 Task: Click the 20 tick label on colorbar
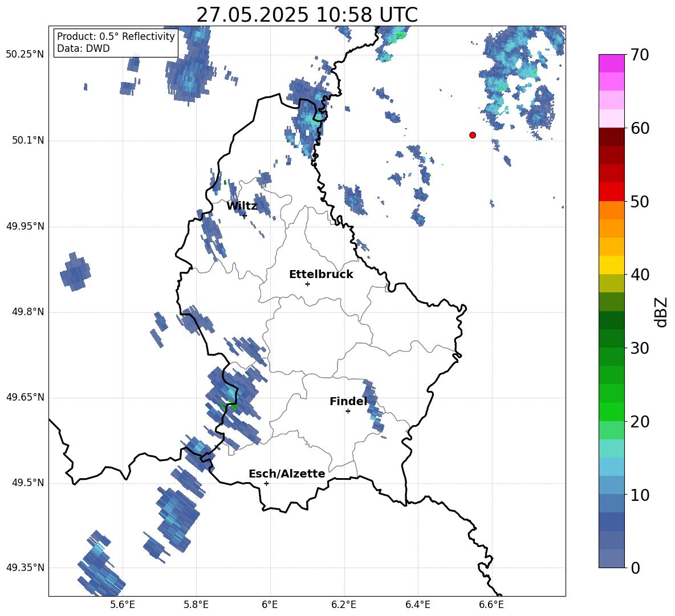click(x=640, y=421)
